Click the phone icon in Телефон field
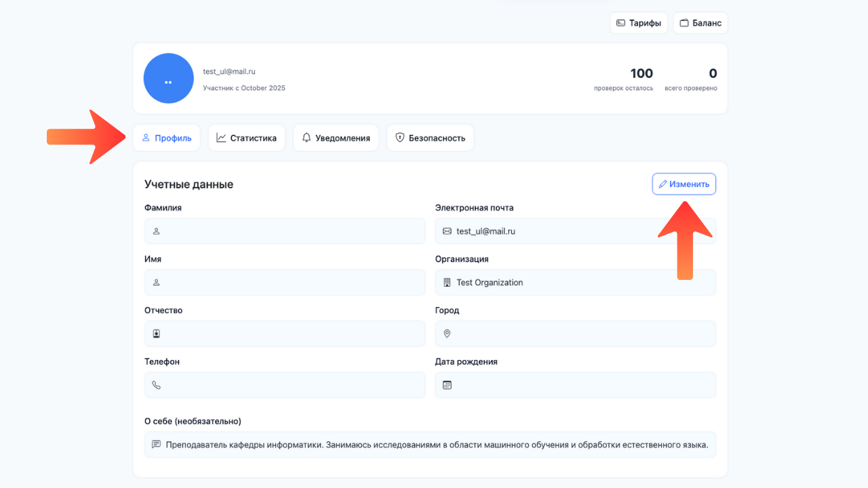Screen dimensions: 868x488 click(156, 385)
